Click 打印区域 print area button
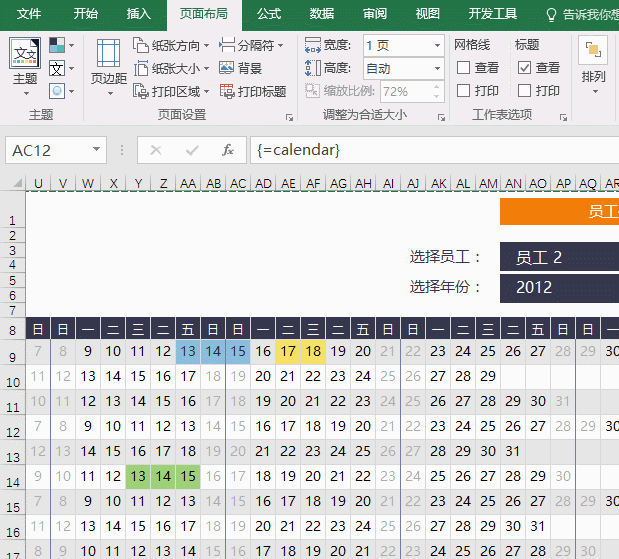Viewport: 619px width, 559px height. 171,92
